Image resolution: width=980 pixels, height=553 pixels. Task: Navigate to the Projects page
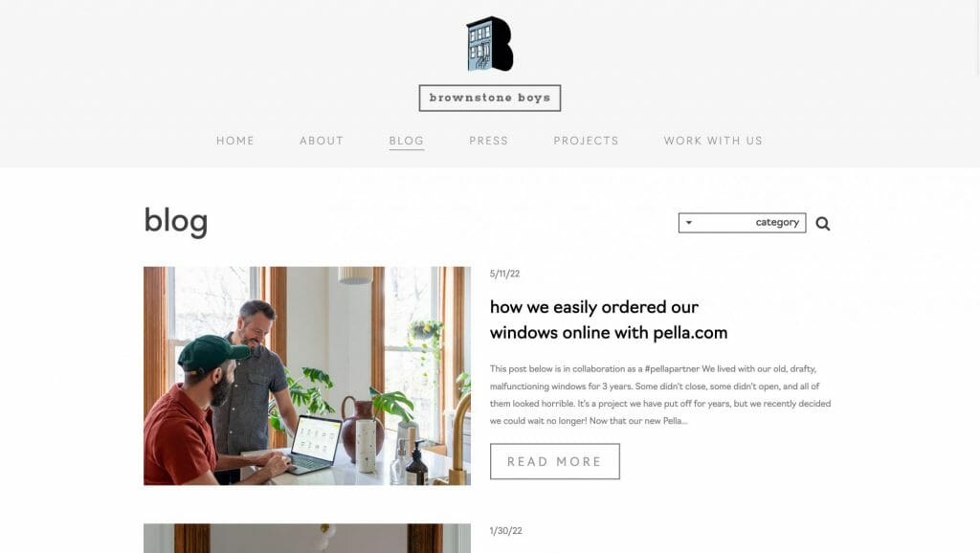tap(586, 141)
